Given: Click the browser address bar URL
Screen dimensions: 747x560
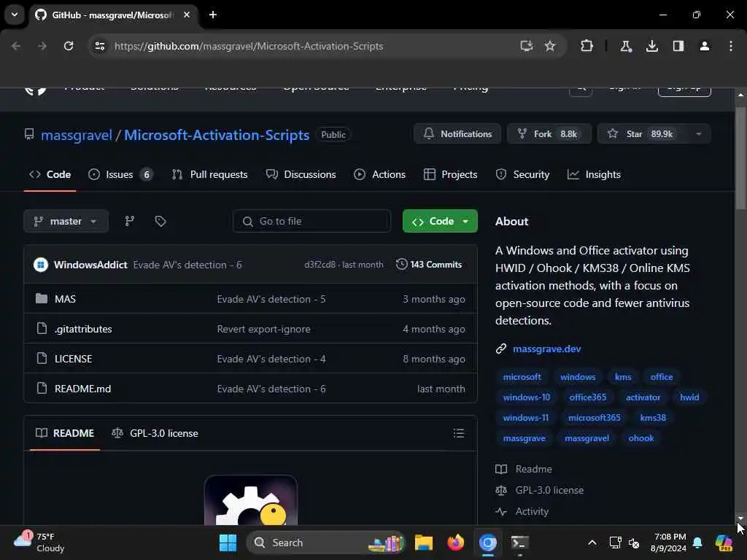Looking at the screenshot, I should tap(249, 46).
